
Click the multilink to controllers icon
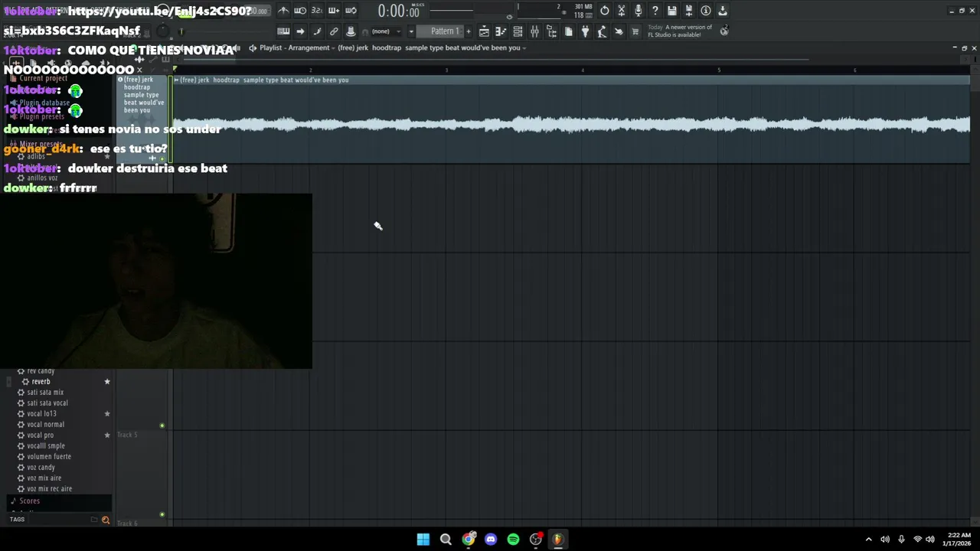[x=334, y=31]
